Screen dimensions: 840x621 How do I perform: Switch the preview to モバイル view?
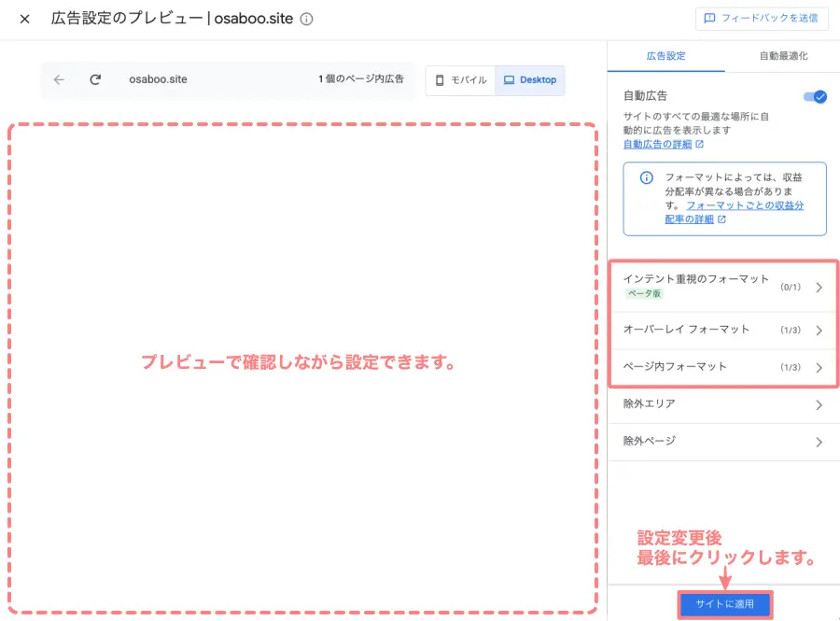[x=459, y=80]
